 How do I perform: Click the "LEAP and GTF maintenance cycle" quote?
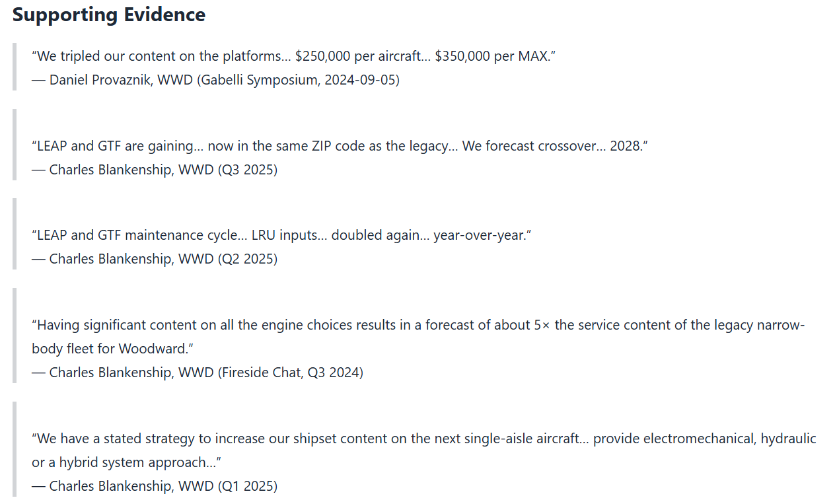(x=281, y=235)
